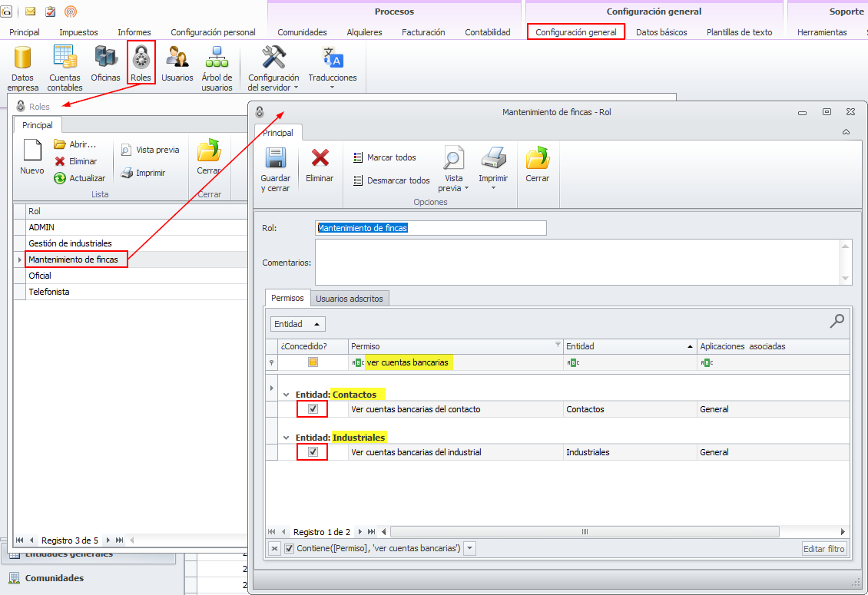
Task: Open Datos básicos ribbon tab
Action: (661, 32)
